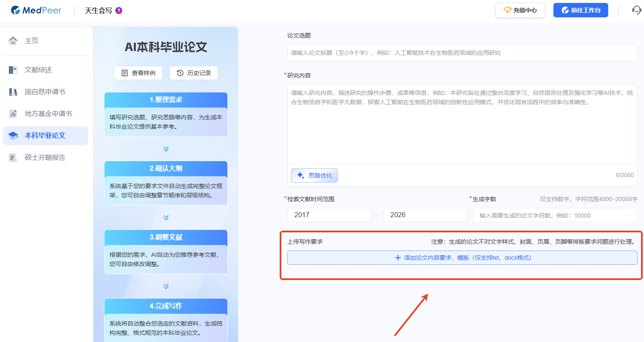644x342 pixels.
Task: Click the 论文选题 title input field
Action: pos(462,53)
